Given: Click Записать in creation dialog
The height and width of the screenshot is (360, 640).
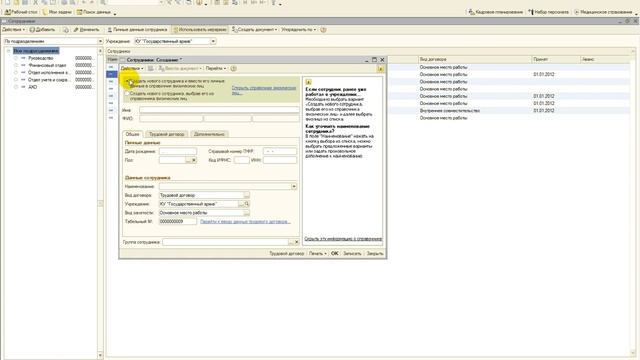Looking at the screenshot, I should [x=352, y=253].
